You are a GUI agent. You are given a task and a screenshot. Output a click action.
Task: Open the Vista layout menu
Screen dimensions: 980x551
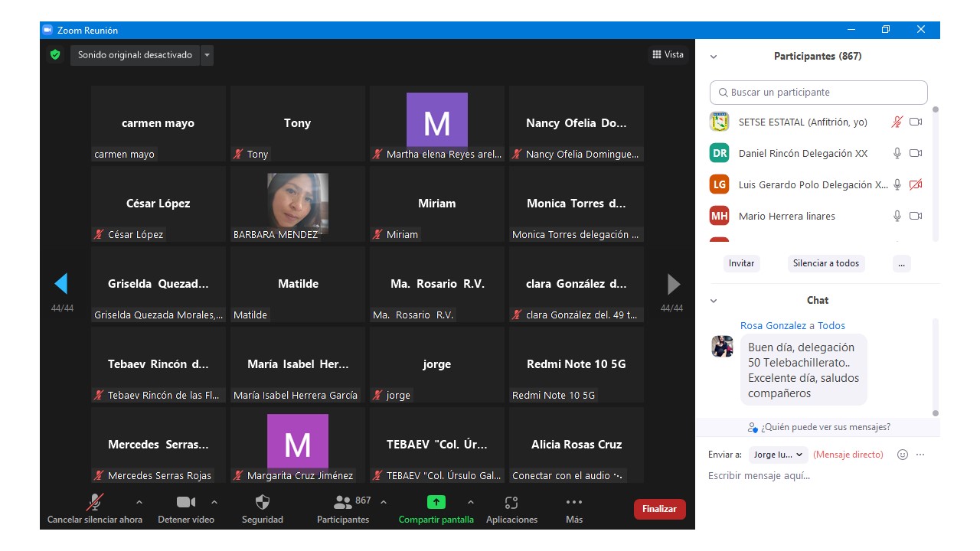point(668,54)
